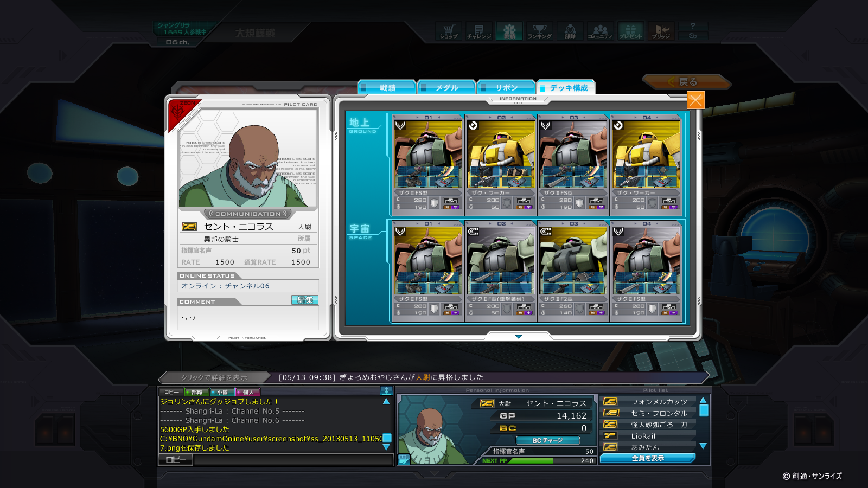Open the プレゼント gift icon
The height and width of the screenshot is (488, 868).
pos(630,31)
